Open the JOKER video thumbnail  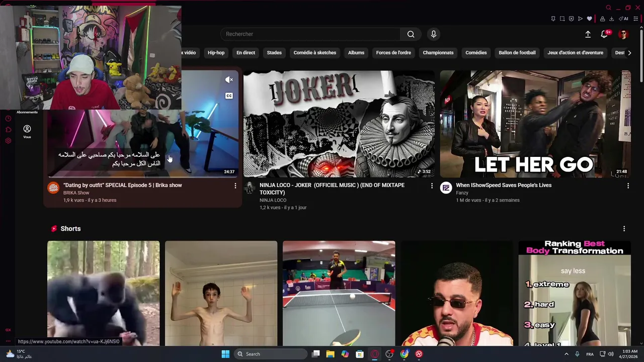pos(339,124)
